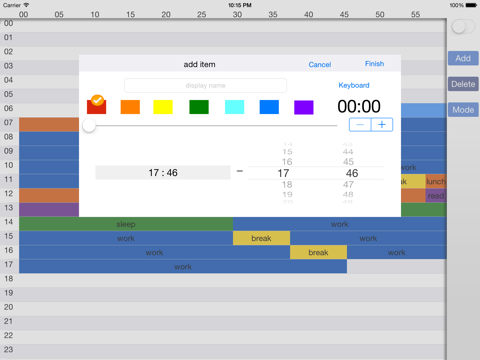This screenshot has width=480, height=360.
Task: Select the right work block in row 16
Action: click(x=397, y=252)
